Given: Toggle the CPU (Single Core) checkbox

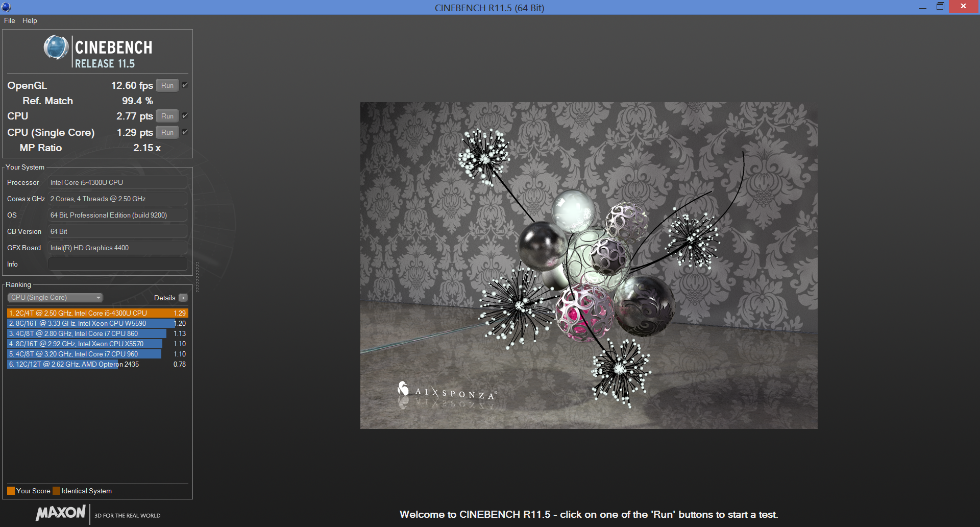Looking at the screenshot, I should tap(185, 132).
